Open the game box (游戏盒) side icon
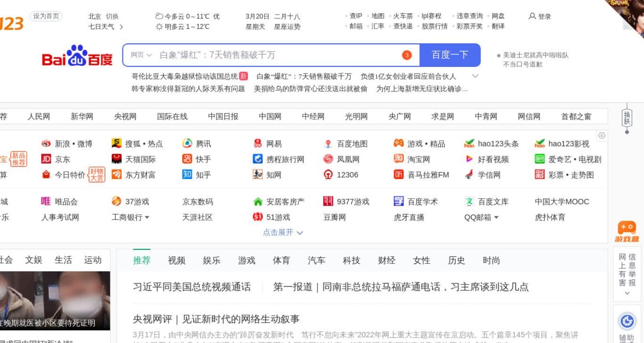644x343 pixels. 627,232
